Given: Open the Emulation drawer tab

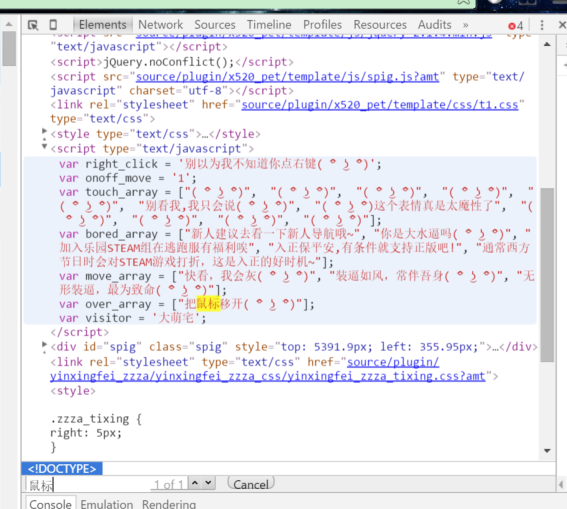Looking at the screenshot, I should [x=107, y=504].
